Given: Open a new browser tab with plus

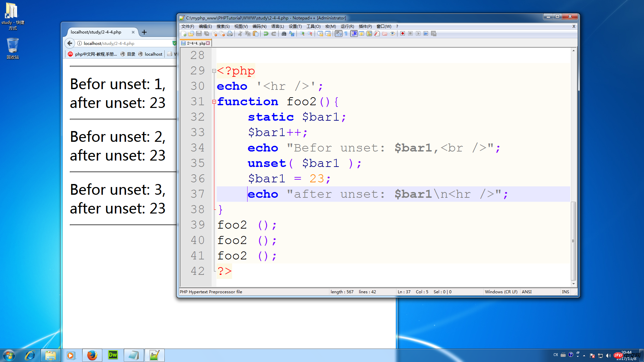Looking at the screenshot, I should click(x=144, y=32).
